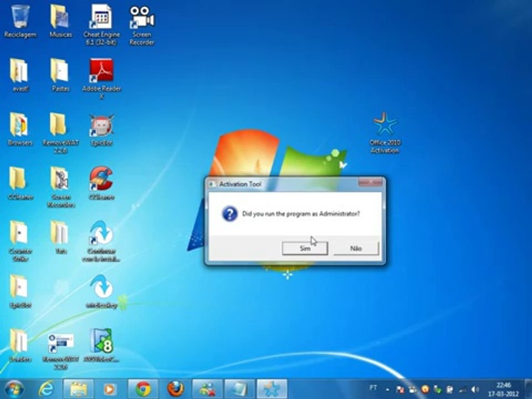Screen dimensions: 532x399
Task: Open the clock showing 22:46
Action: (504, 389)
